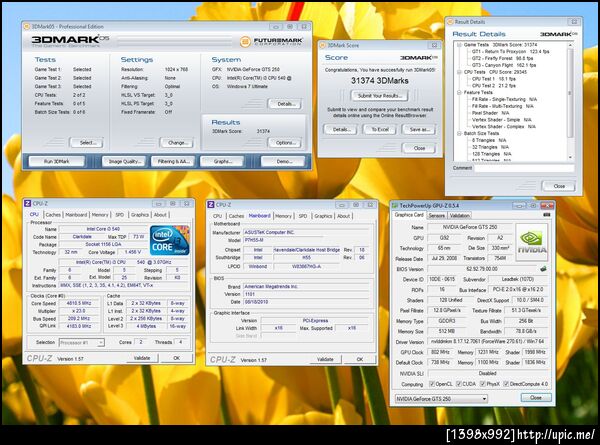Image resolution: width=600 pixels, height=445 pixels.
Task: Select the GT1 - Return To Proxycon row
Action: (x=510, y=51)
